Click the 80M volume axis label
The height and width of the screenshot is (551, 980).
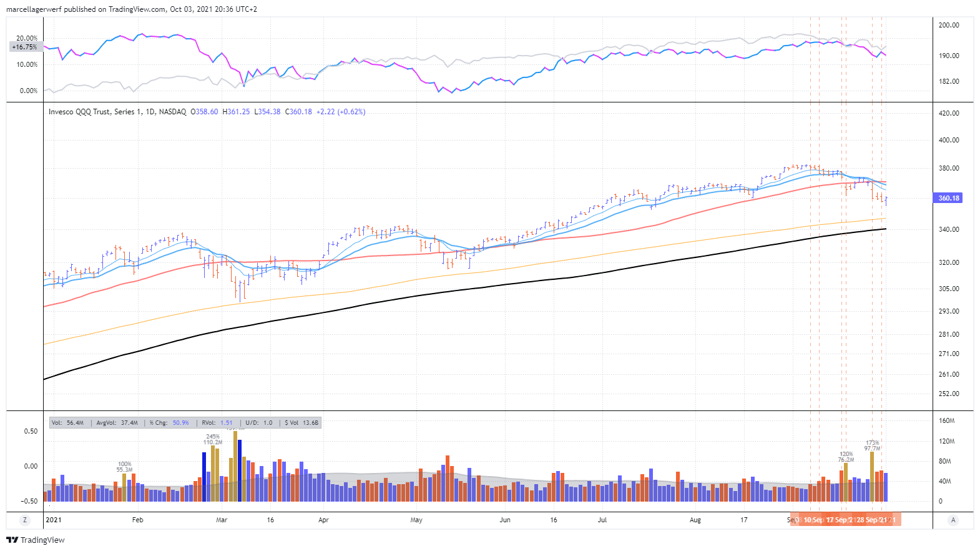945,461
